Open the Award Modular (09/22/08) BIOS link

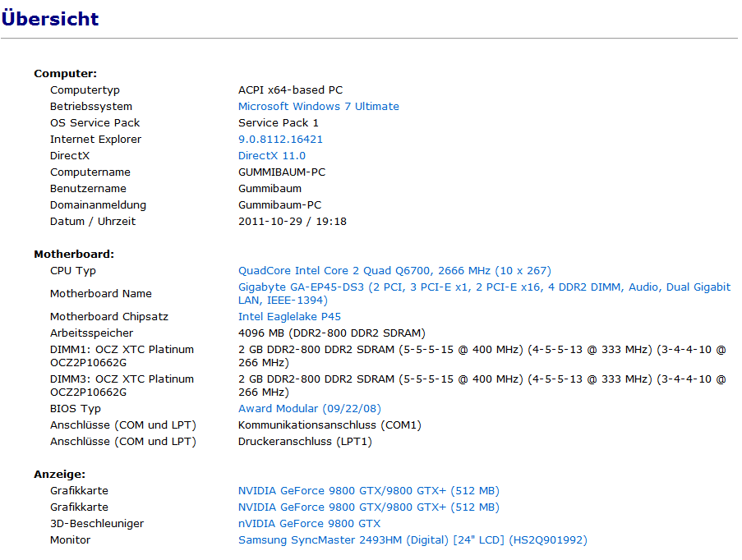point(310,409)
